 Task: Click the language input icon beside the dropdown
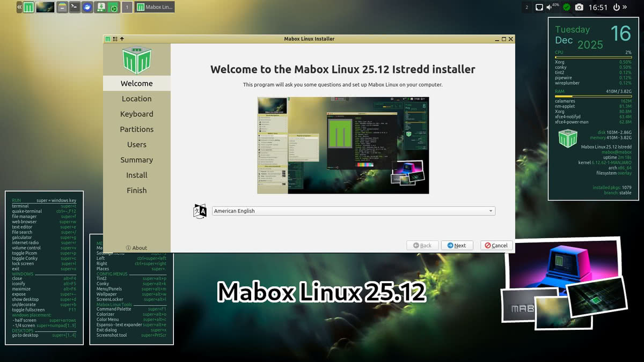(199, 211)
